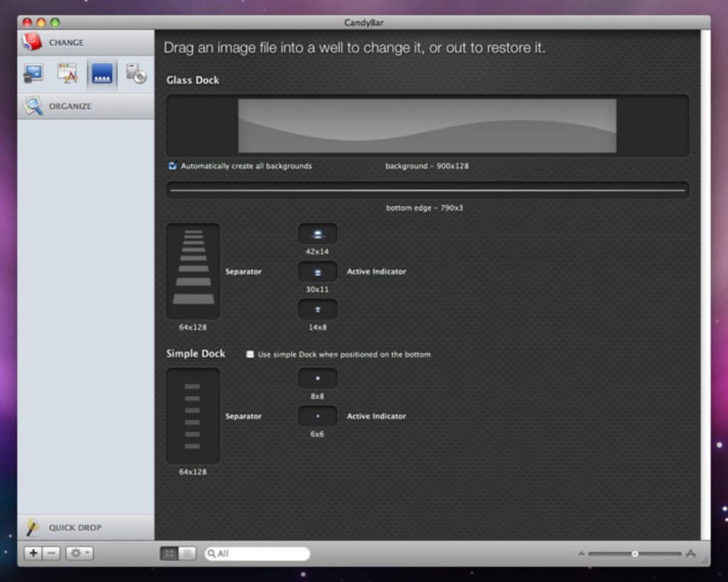Select the Glass Dock background image well
728x582 pixels.
[x=427, y=126]
